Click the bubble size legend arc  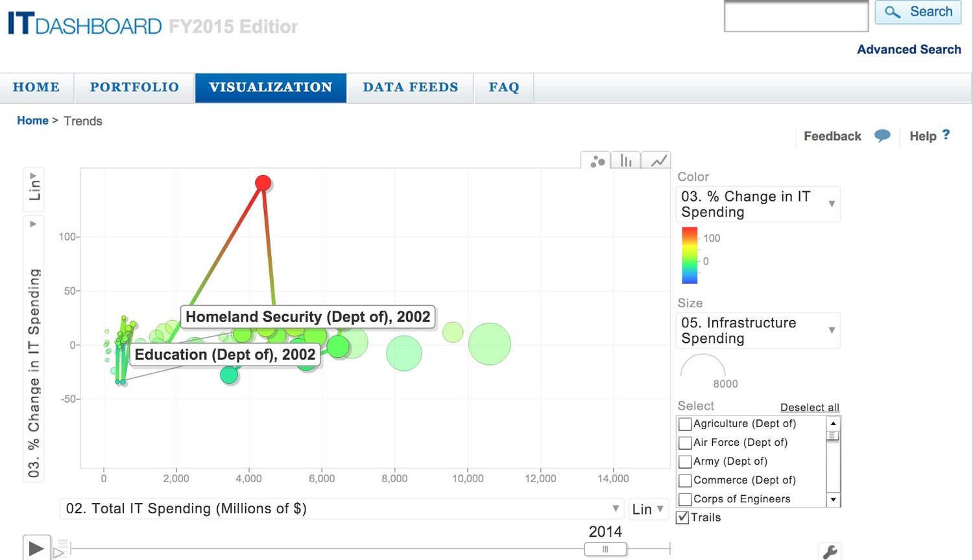703,366
